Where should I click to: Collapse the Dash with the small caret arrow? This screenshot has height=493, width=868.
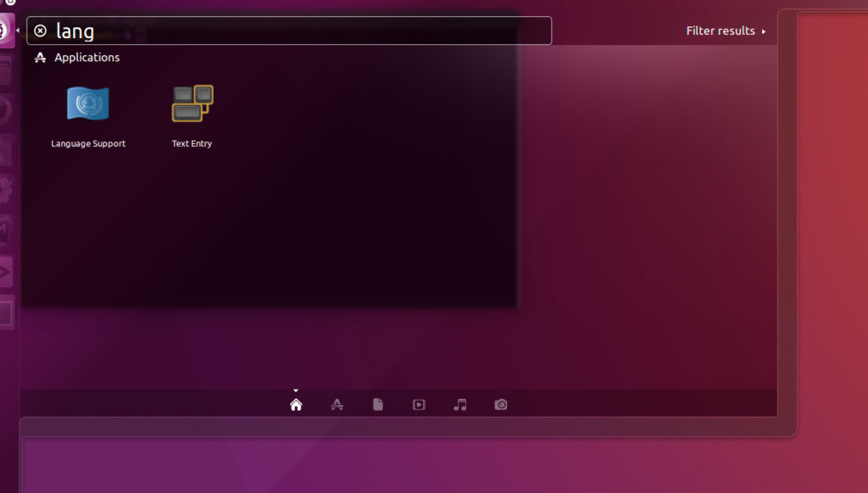click(295, 391)
